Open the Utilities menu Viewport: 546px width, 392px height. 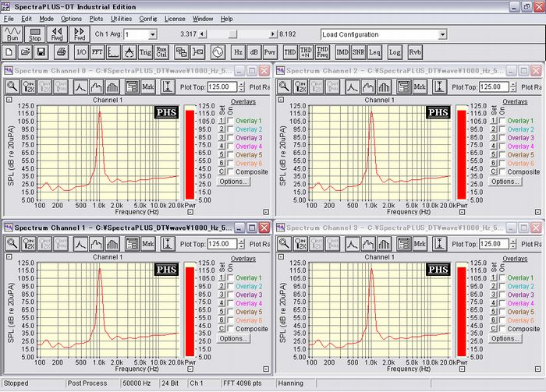pyautogui.click(x=121, y=18)
